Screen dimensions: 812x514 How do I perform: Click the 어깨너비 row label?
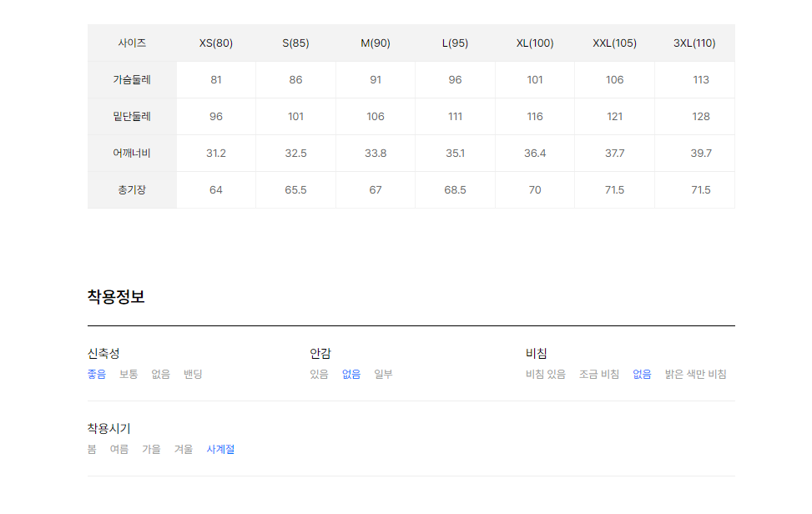(132, 154)
